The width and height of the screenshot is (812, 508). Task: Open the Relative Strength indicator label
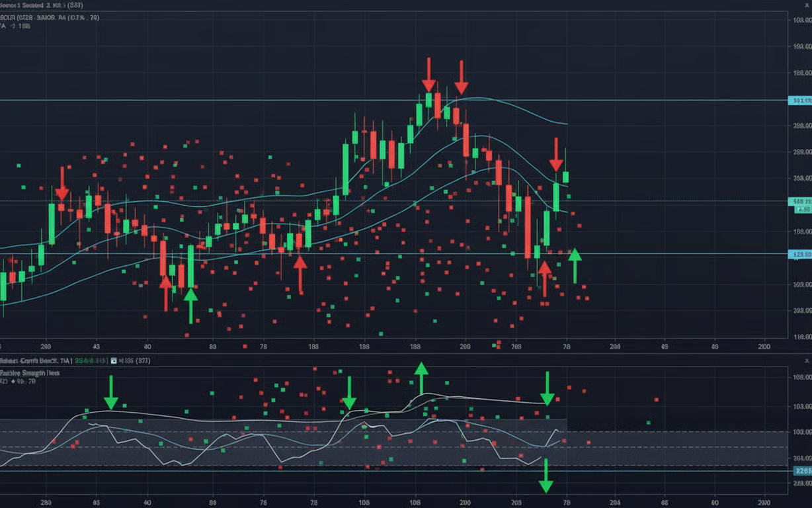30,373
